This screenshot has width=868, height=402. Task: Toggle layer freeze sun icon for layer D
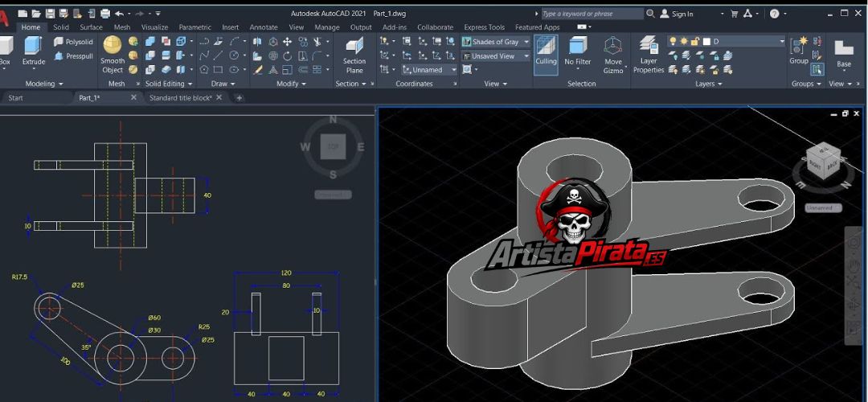point(684,42)
